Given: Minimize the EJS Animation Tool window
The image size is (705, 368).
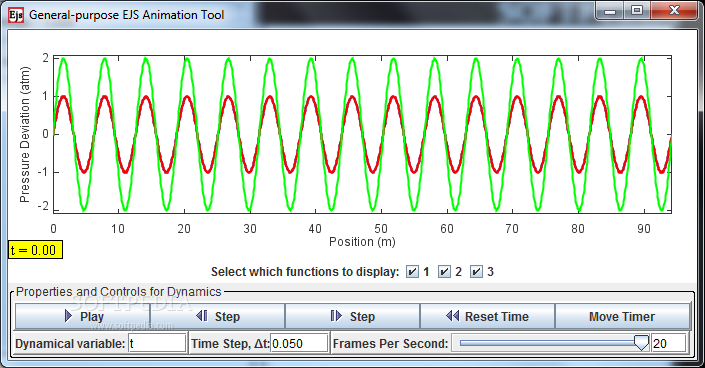Looking at the screenshot, I should pos(610,11).
